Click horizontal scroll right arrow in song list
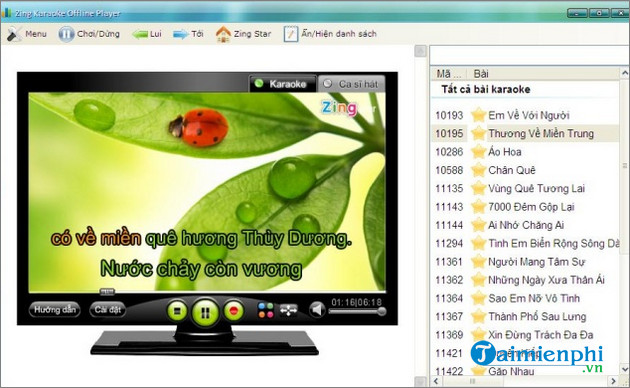630x388 pixels. pyautogui.click(x=613, y=381)
